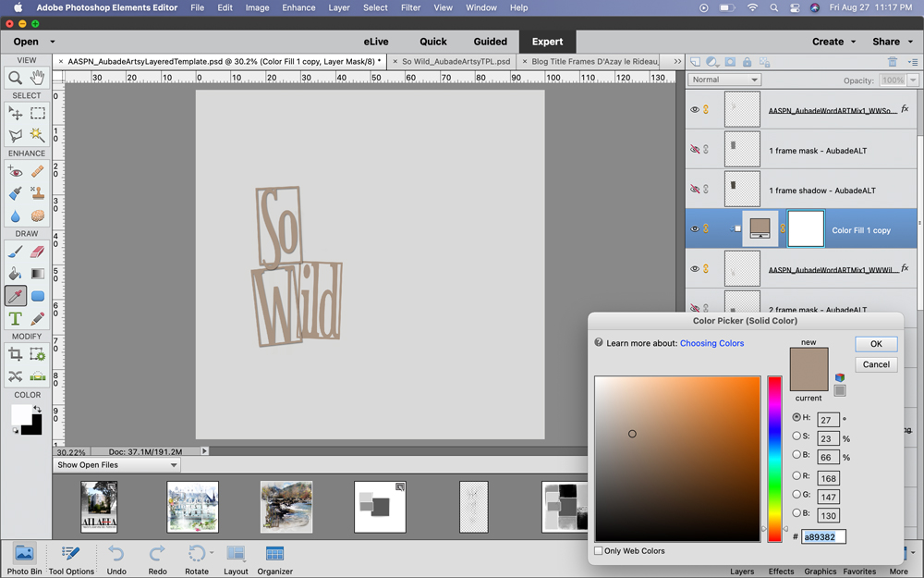This screenshot has height=578, width=924.
Task: Click the Redo button
Action: coord(157,559)
